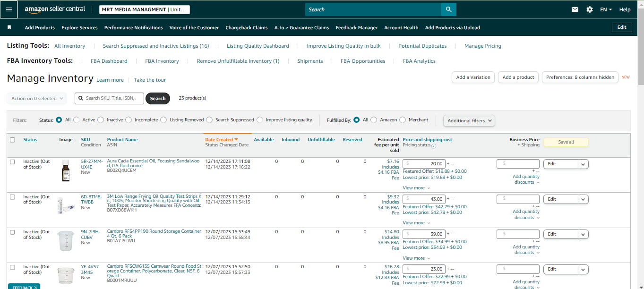
Task: Click the Amazon Seller Central logo
Action: pyautogui.click(x=55, y=9)
